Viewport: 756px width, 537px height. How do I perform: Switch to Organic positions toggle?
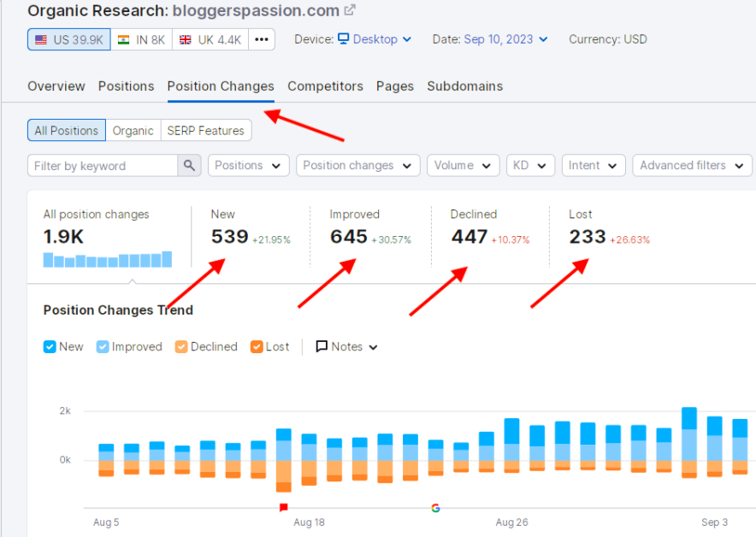(x=133, y=130)
